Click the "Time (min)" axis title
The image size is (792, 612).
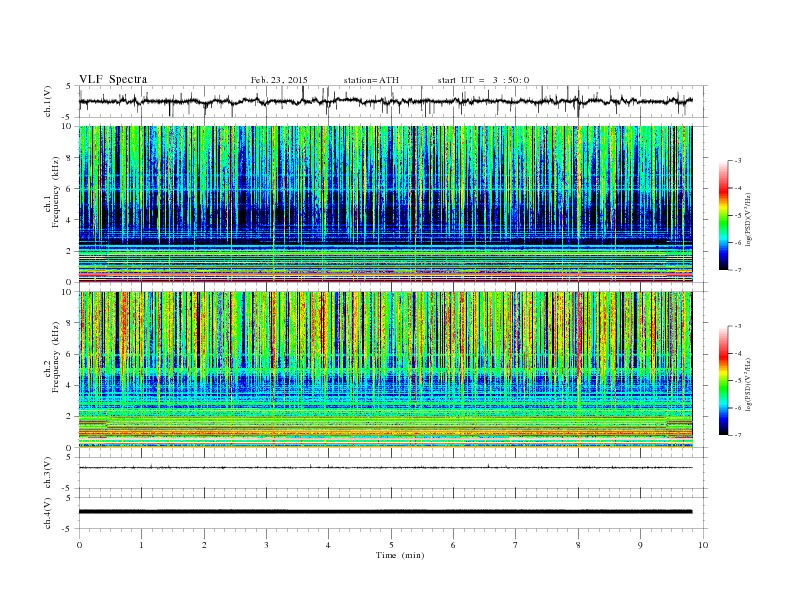click(400, 555)
